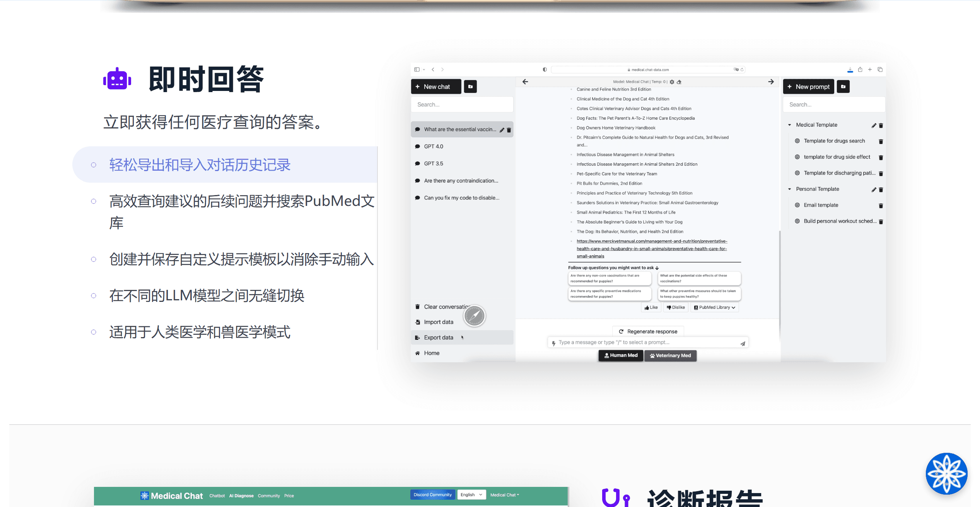Open the model settings gear icon
This screenshot has height=507, width=980.
[672, 82]
